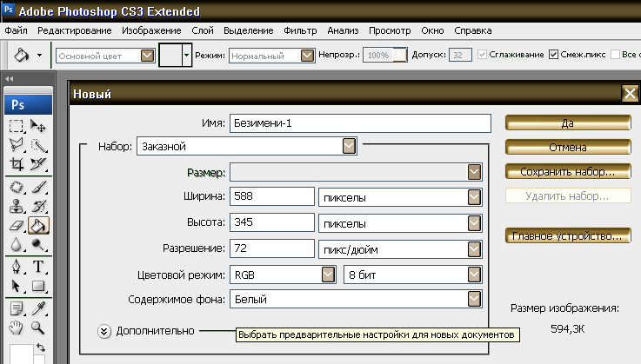
Task: Click the Имя name field
Action: (x=360, y=123)
